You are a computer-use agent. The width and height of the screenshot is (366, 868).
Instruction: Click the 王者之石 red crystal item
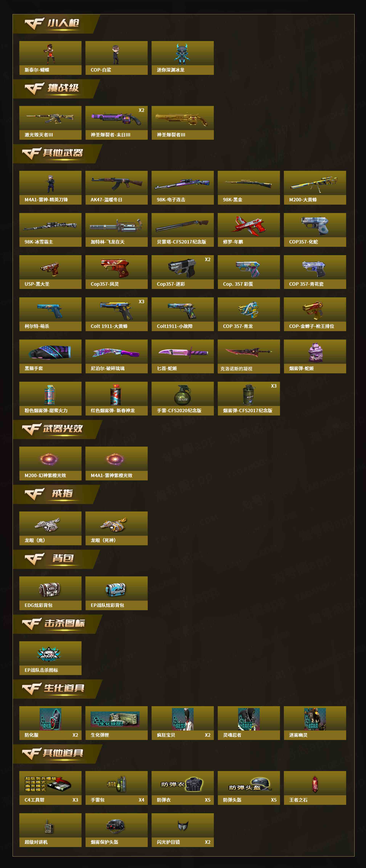tap(315, 788)
